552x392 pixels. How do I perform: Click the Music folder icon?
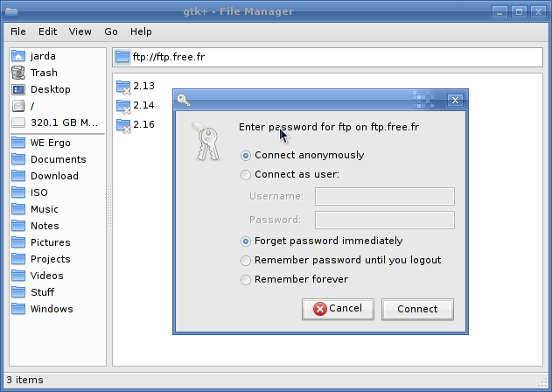(18, 209)
